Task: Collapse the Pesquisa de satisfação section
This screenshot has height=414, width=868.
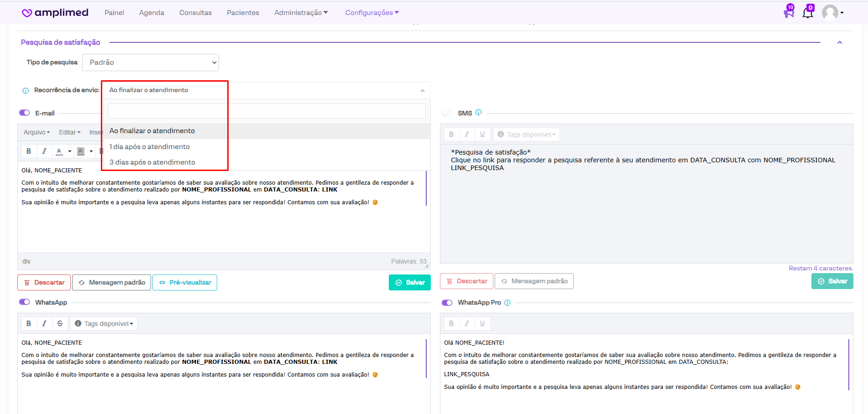Action: pyautogui.click(x=839, y=42)
